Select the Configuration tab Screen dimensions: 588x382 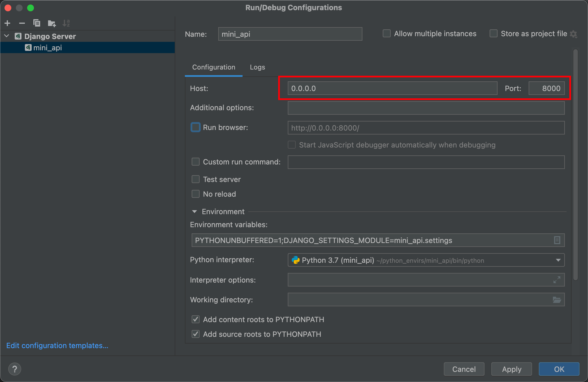[x=214, y=67]
